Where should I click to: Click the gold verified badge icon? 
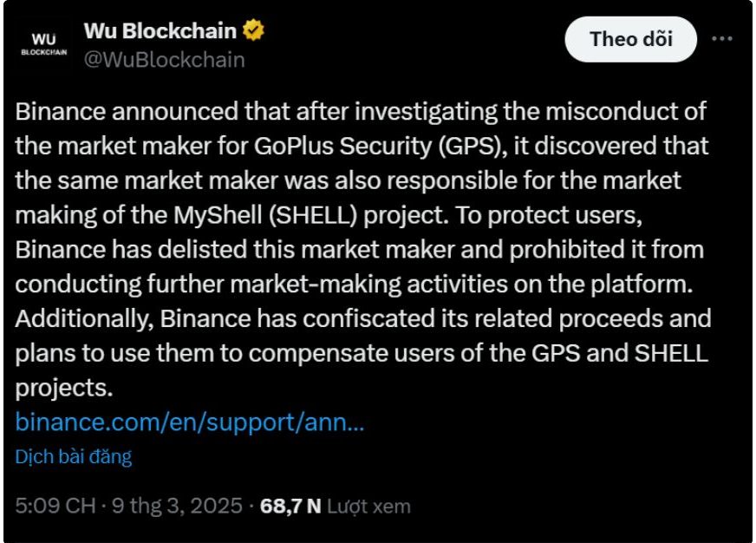[254, 32]
